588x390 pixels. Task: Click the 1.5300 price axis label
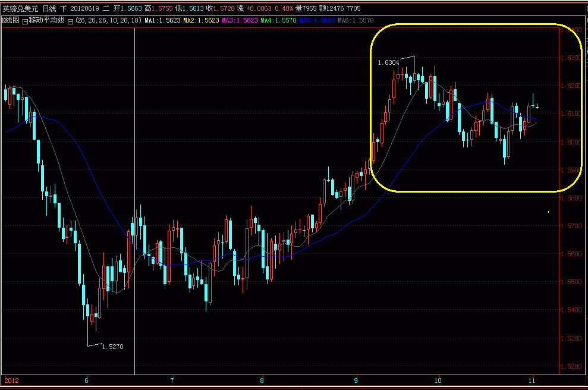(x=571, y=338)
